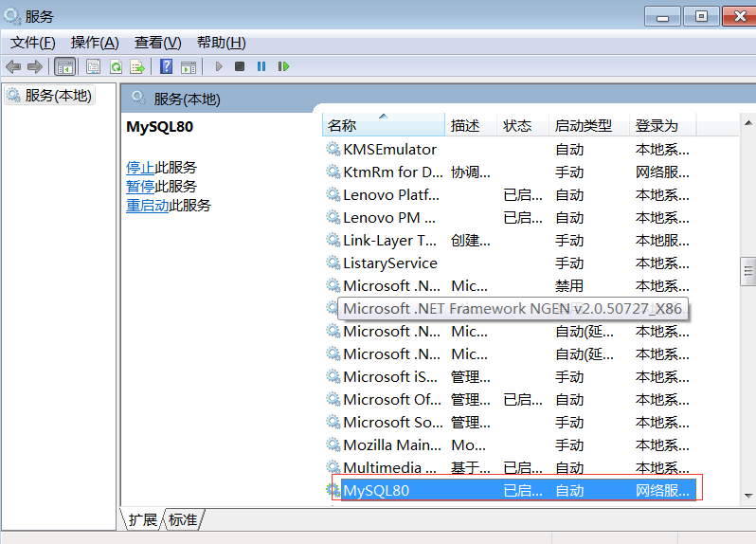This screenshot has width=756, height=544.
Task: Switch to the 扩展 tab
Action: point(143,519)
